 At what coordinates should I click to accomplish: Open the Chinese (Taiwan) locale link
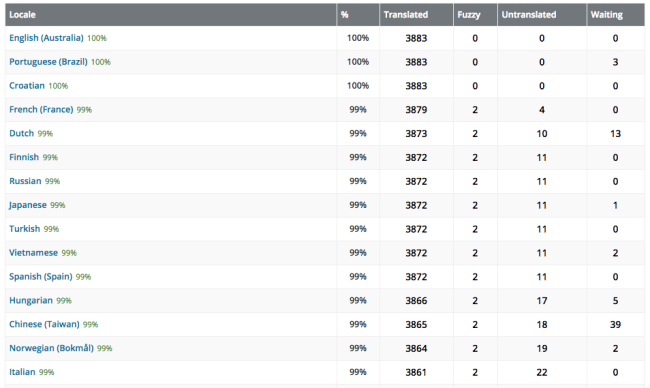click(44, 324)
